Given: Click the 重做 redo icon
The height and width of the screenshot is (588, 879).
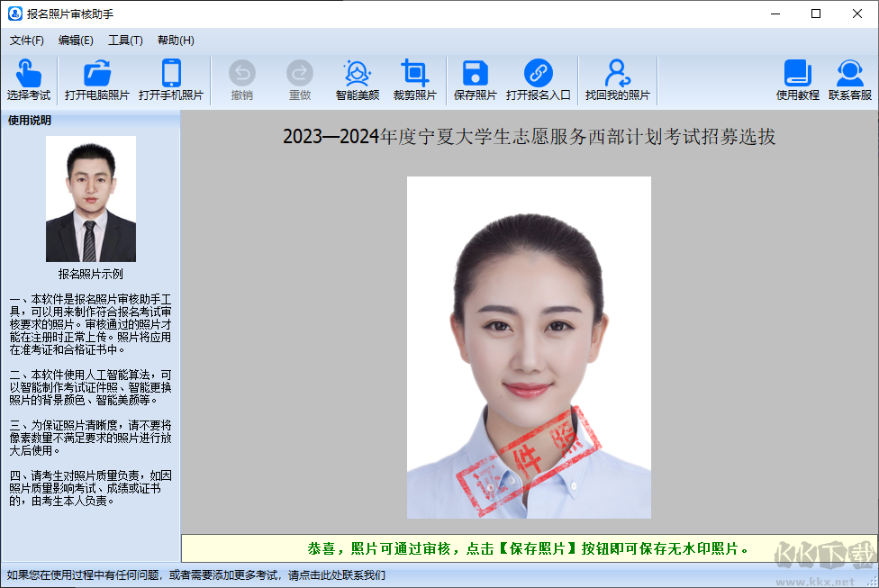Looking at the screenshot, I should (x=299, y=80).
